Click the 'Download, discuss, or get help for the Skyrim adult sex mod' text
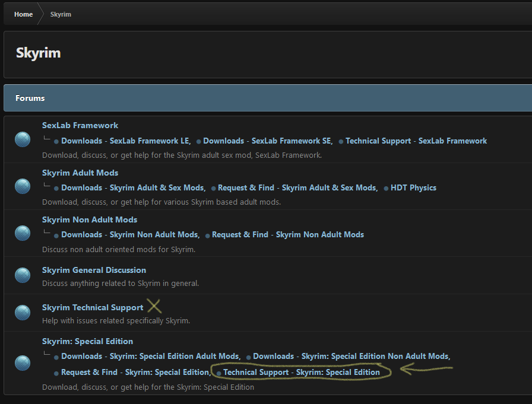 pos(182,155)
